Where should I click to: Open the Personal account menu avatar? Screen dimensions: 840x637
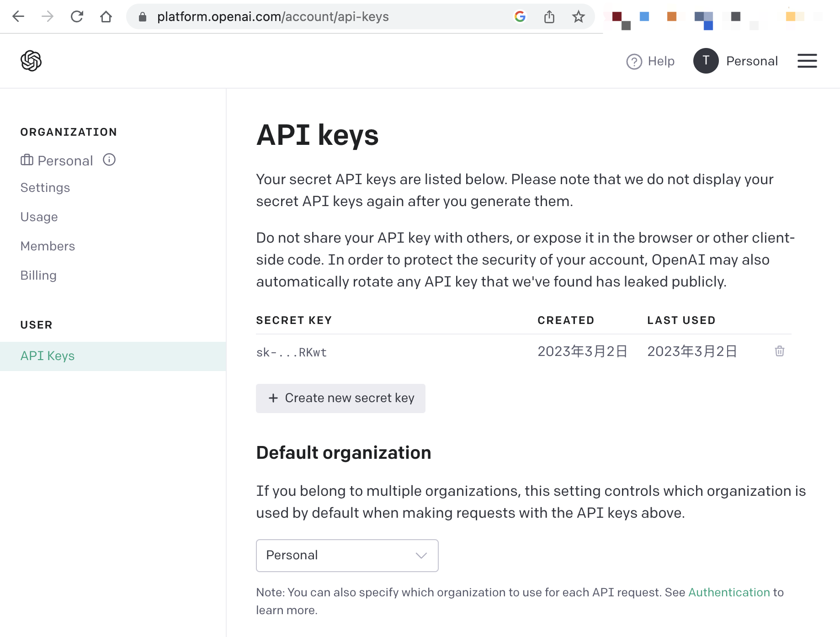706,61
